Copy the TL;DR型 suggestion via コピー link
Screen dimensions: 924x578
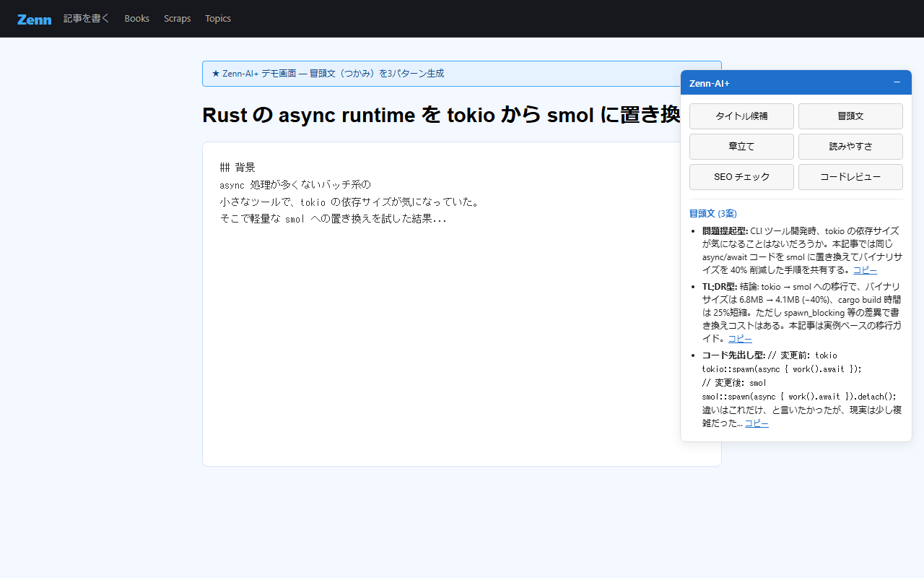[740, 339]
